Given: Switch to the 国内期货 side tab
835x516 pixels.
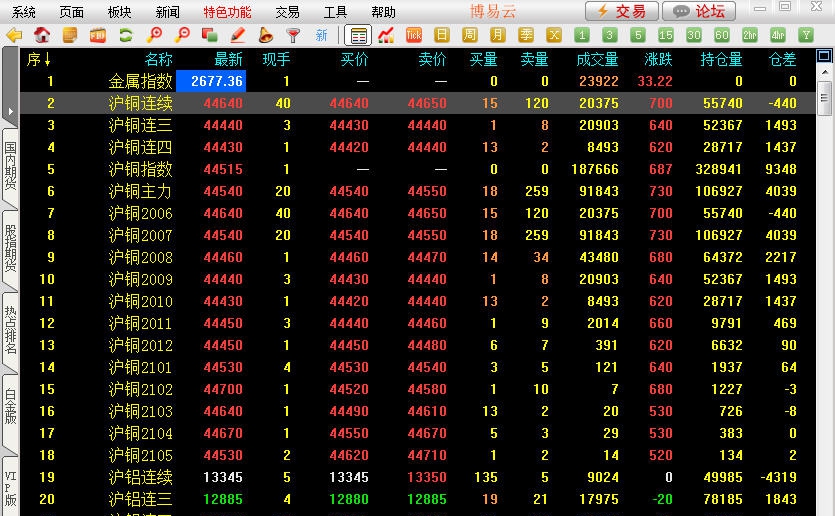Looking at the screenshot, I should click(x=10, y=166).
